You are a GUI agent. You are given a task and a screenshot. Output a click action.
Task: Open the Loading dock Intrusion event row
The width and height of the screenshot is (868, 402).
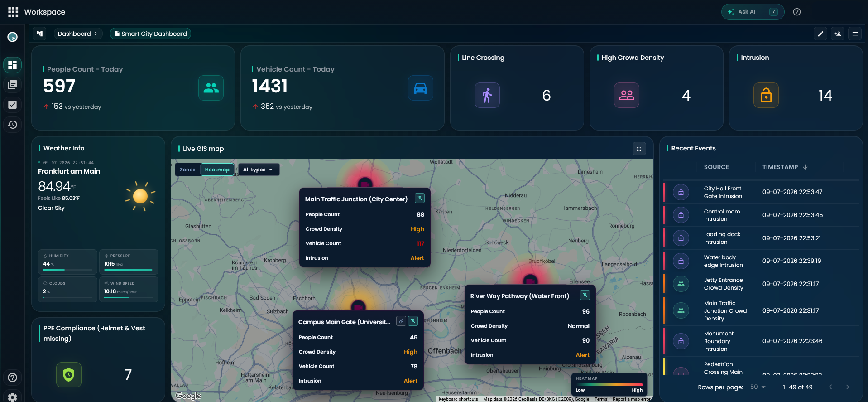click(x=761, y=238)
